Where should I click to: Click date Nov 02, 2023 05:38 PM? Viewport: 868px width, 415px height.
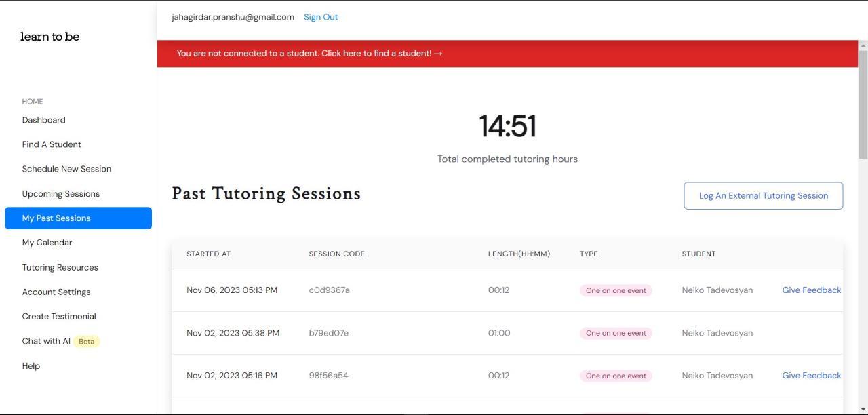point(233,332)
